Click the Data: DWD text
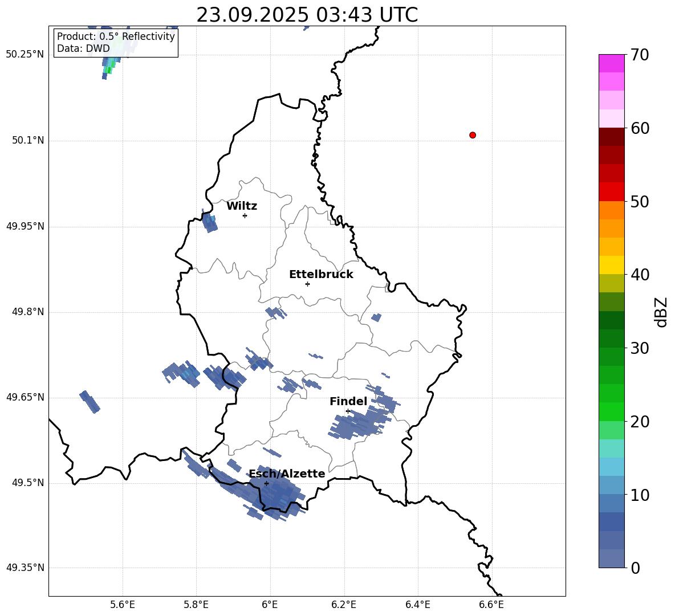675x616 pixels. (83, 48)
